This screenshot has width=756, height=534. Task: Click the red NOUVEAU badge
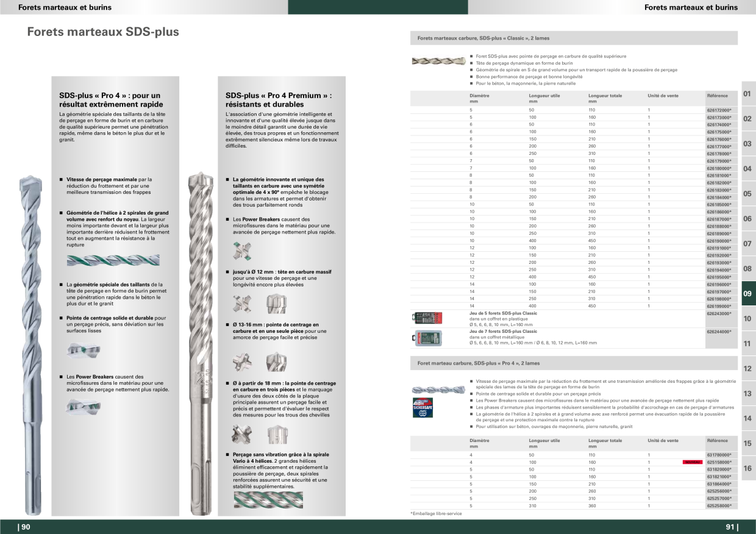click(x=692, y=463)
